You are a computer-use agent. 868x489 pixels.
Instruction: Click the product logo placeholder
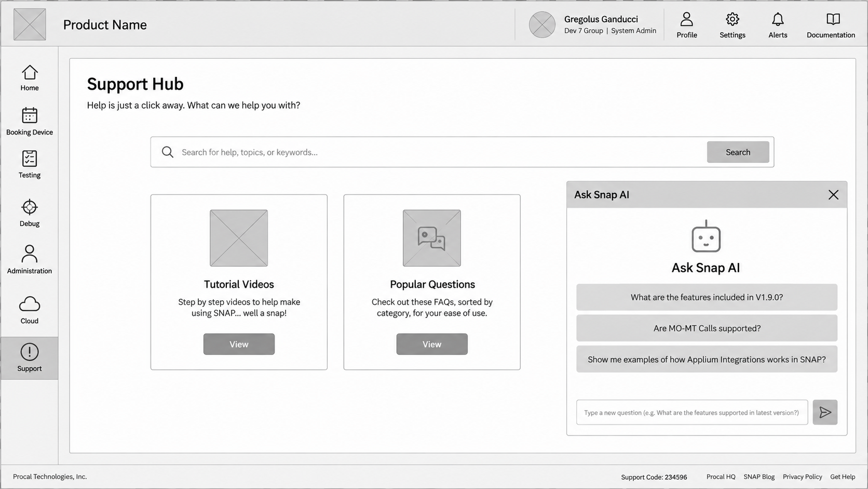tap(30, 24)
